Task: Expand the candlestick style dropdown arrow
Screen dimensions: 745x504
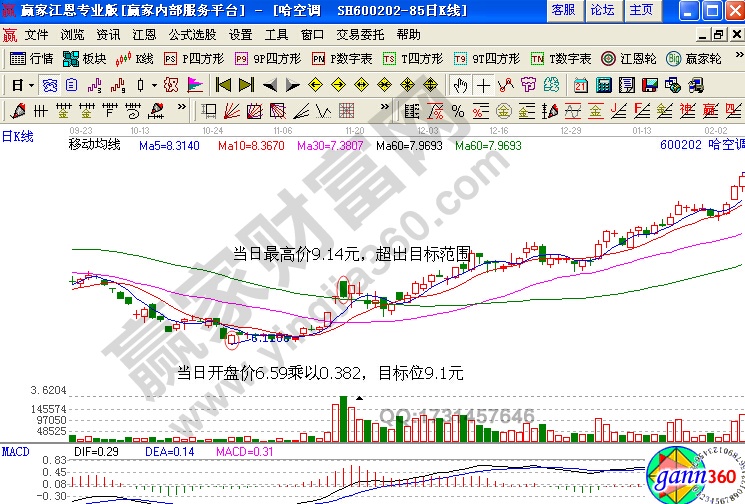Action: pos(153,84)
